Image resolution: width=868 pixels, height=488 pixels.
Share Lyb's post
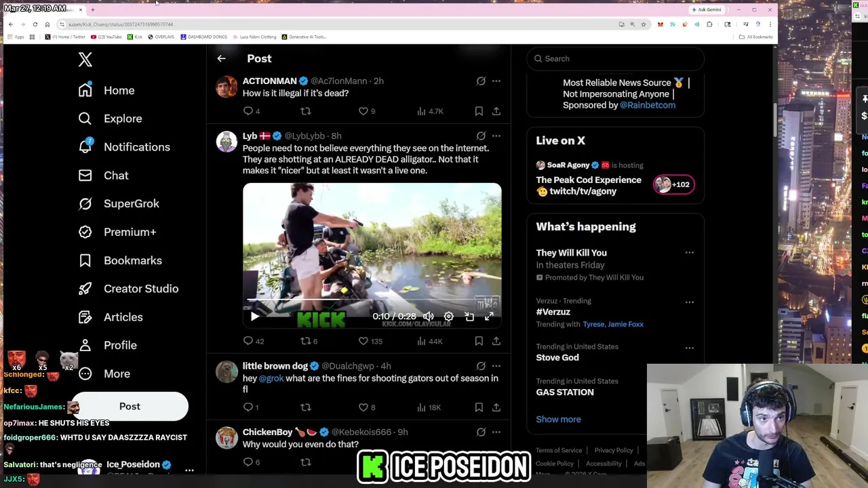click(496, 342)
